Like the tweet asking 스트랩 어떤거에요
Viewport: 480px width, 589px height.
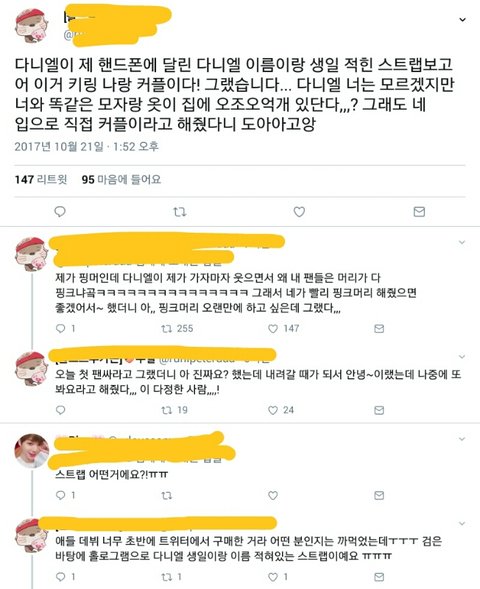tap(273, 495)
